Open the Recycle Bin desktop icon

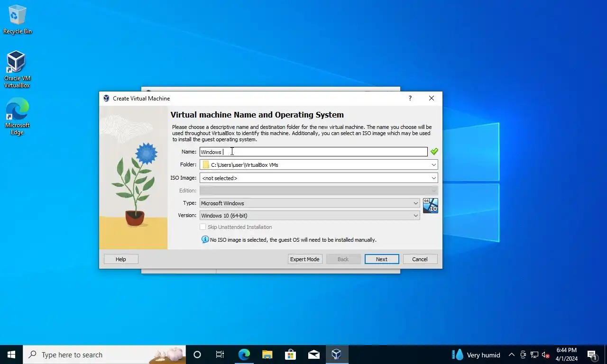pyautogui.click(x=18, y=20)
